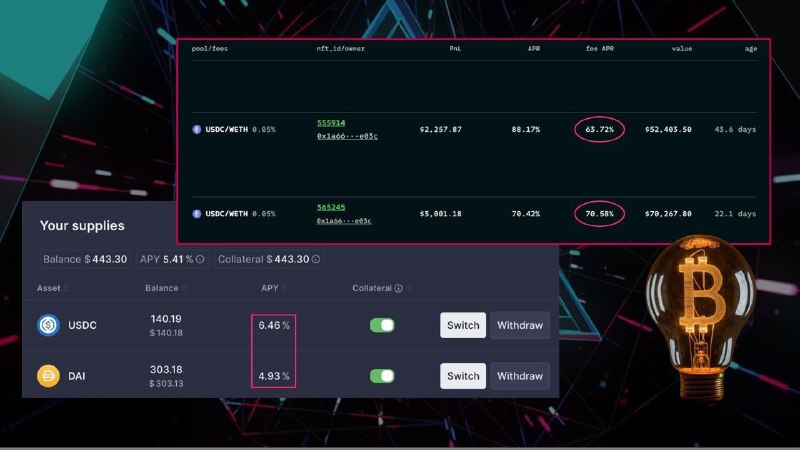Screen dimensions: 800x450
Task: Click the Balance $443.30 summary chip
Action: click(85, 259)
